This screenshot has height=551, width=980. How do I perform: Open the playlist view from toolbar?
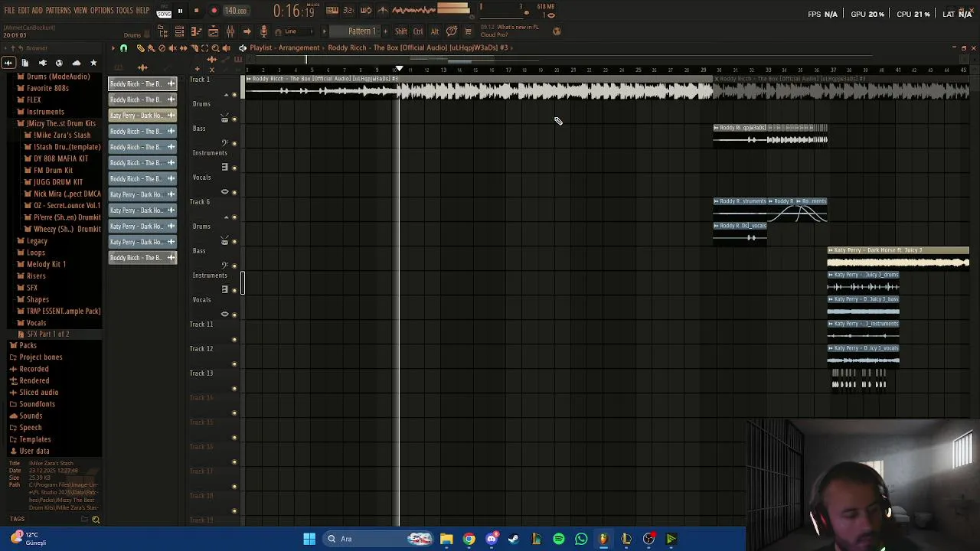[x=214, y=31]
